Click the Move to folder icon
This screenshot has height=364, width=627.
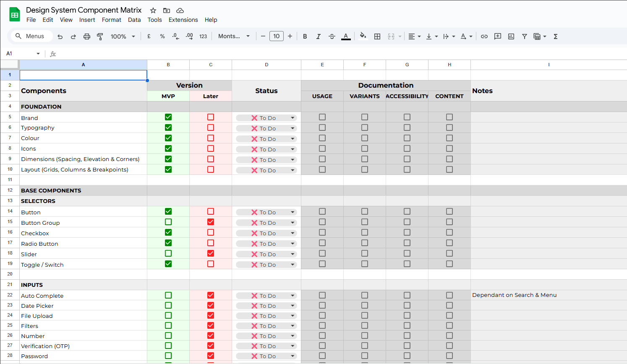[x=167, y=10]
